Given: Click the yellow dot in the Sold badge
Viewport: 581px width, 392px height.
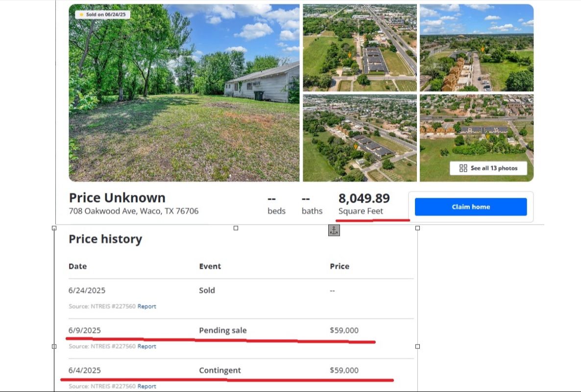Looking at the screenshot, I should point(82,15).
